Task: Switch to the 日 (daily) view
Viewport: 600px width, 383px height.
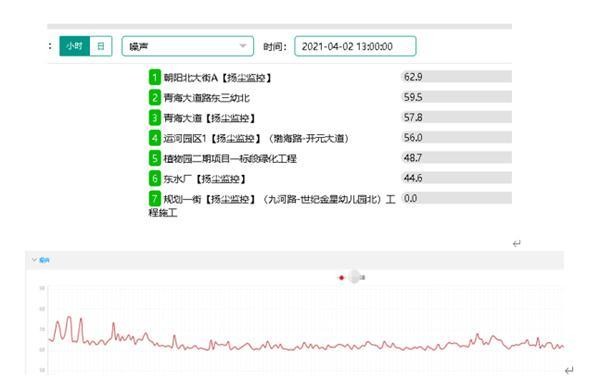Action: (101, 46)
